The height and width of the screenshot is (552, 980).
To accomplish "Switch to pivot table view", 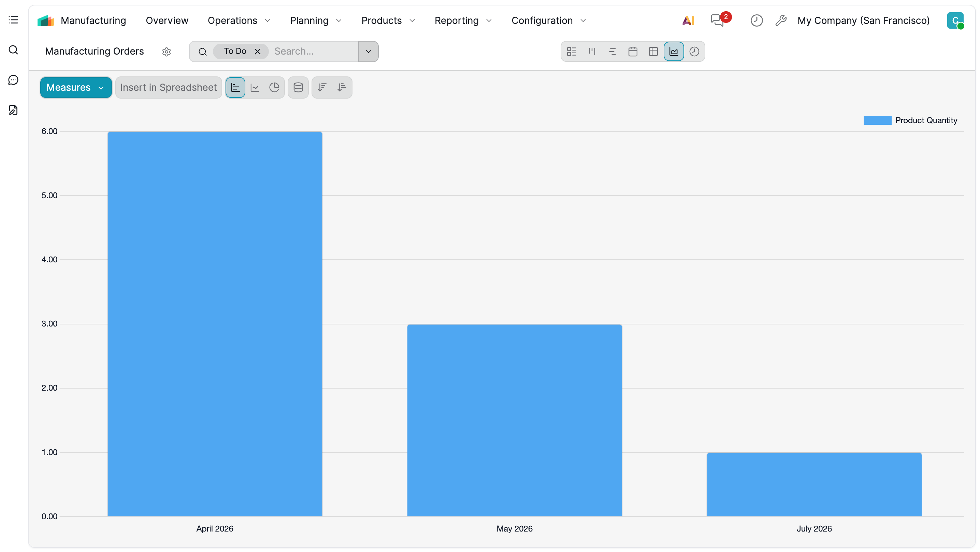I will pyautogui.click(x=653, y=52).
